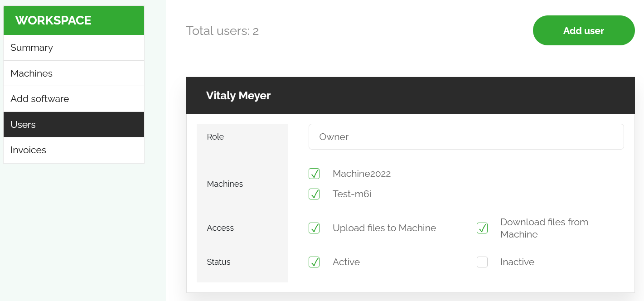
Task: Open the Add software page
Action: [74, 99]
